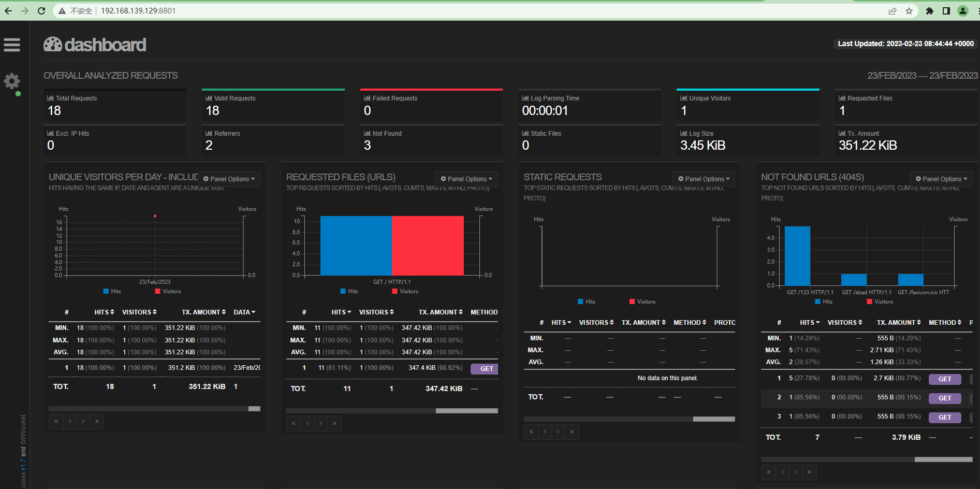Sort Unique Visitors table by HITS
980x489 pixels.
click(105, 312)
